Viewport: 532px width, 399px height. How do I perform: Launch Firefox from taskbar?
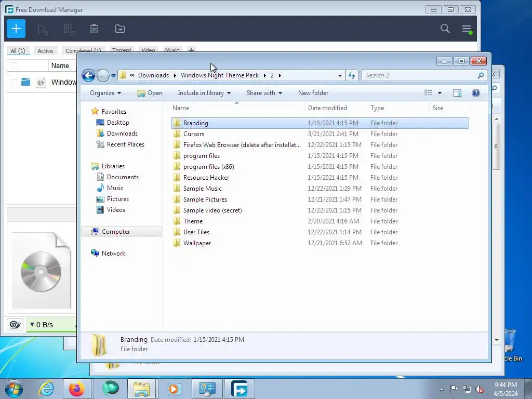[x=77, y=389]
